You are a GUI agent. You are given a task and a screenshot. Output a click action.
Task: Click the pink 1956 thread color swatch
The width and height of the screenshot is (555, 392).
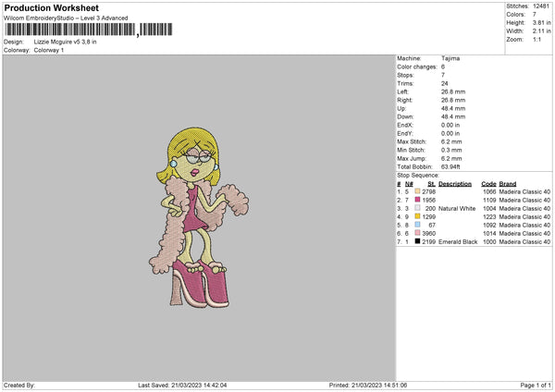417,200
